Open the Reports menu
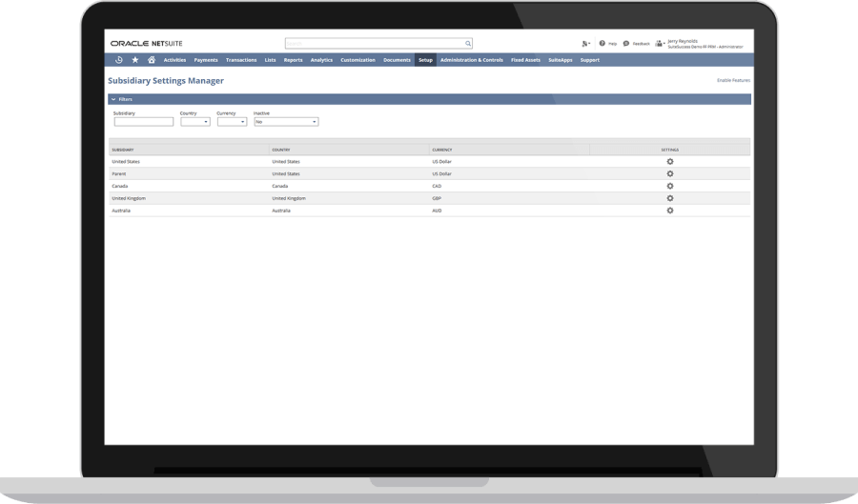 click(294, 60)
